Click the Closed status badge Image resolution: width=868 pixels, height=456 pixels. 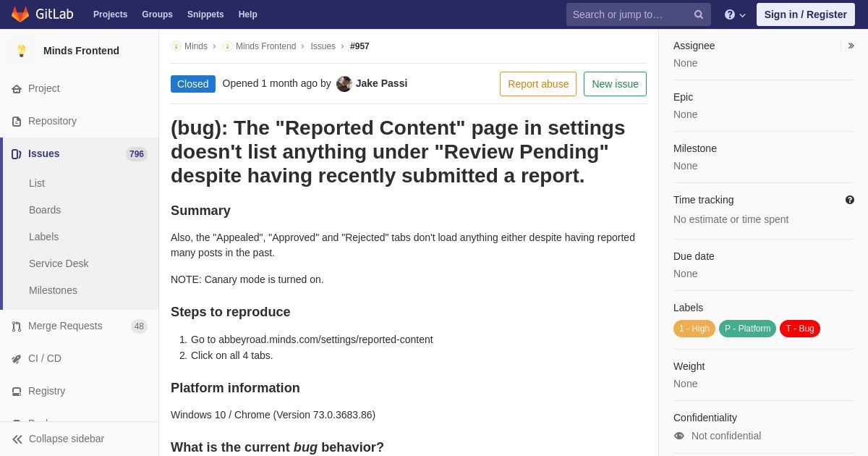tap(193, 84)
